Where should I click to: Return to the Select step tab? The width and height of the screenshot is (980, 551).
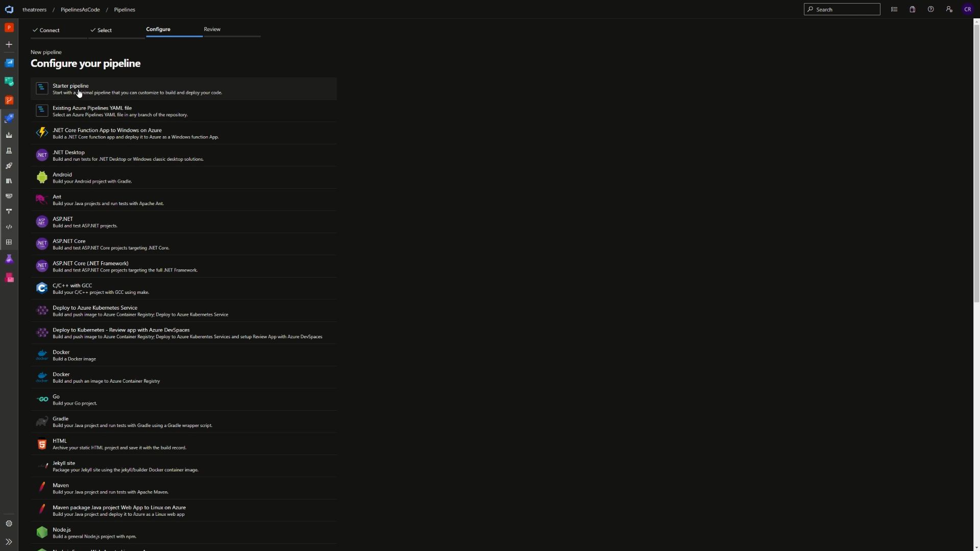pos(116,31)
